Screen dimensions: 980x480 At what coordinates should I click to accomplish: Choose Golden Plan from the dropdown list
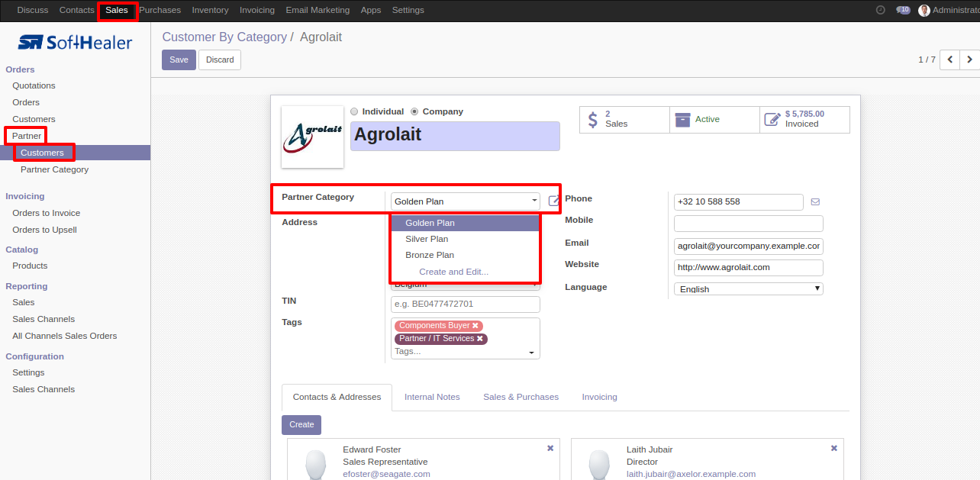(465, 223)
